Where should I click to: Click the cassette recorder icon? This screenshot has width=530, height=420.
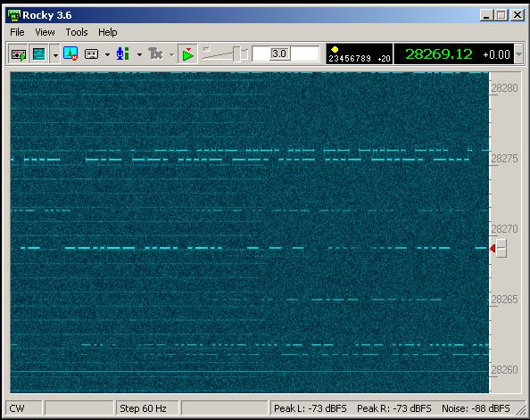click(91, 54)
